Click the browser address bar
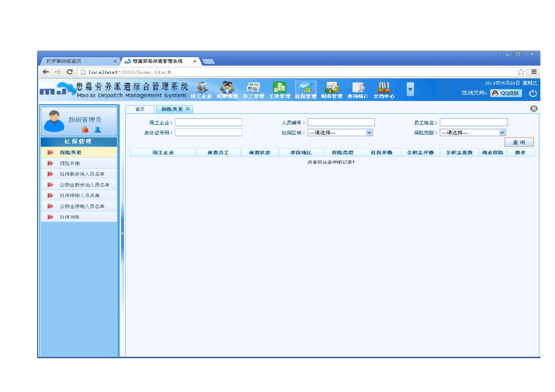Viewport: 555px width, 392px height. [301, 72]
